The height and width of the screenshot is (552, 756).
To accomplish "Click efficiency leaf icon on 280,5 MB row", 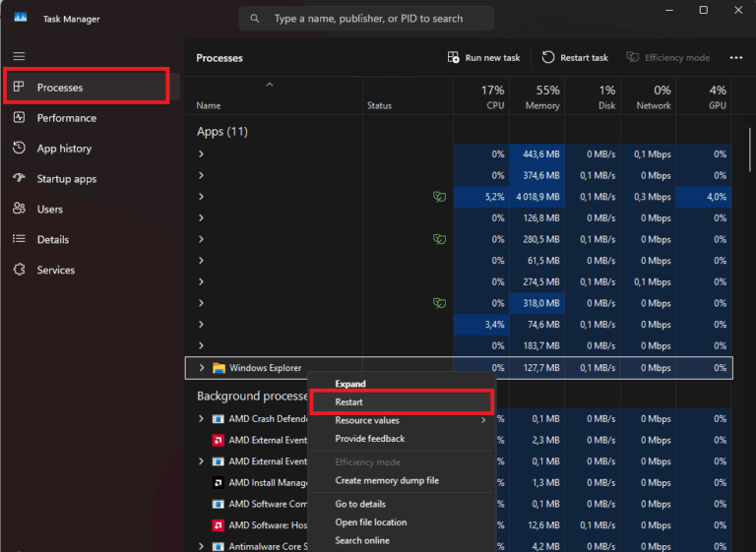I will (x=439, y=239).
